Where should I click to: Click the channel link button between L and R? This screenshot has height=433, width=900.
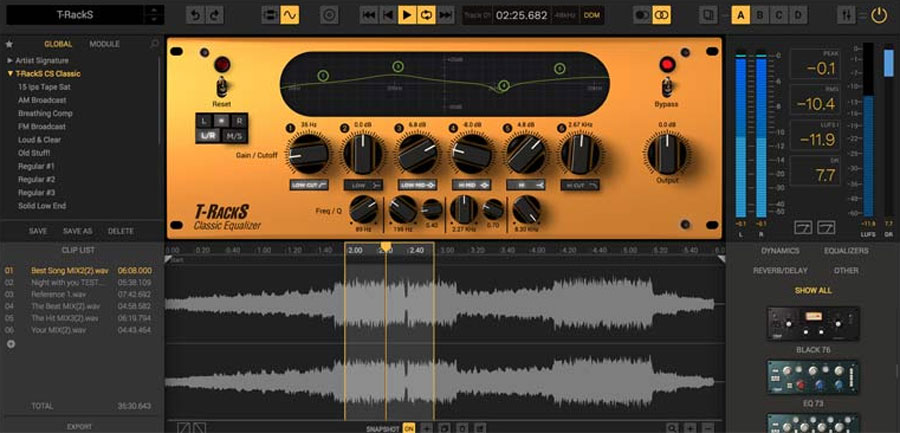point(222,121)
